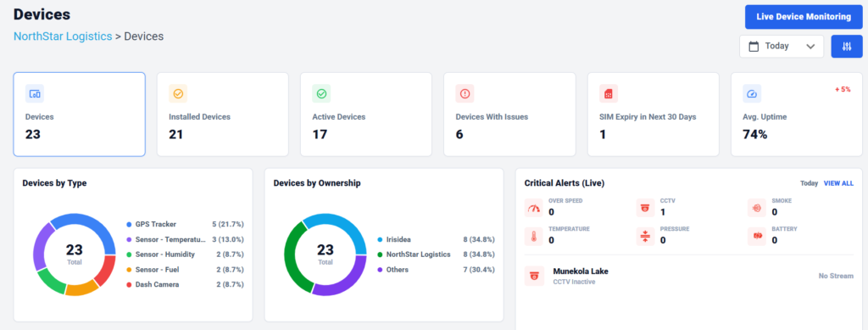This screenshot has width=868, height=330.
Task: Click the Temperature thermometer icon
Action: tap(534, 237)
